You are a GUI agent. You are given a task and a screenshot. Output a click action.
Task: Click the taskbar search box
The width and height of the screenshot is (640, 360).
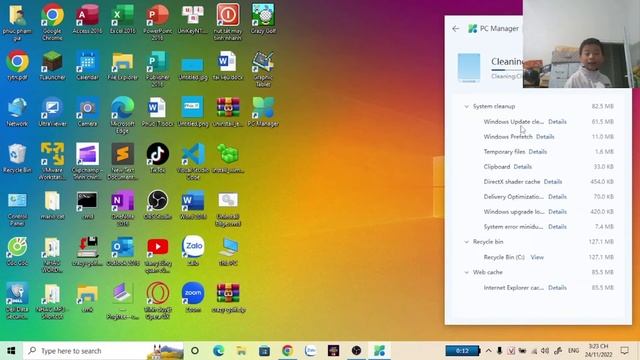tap(103, 351)
